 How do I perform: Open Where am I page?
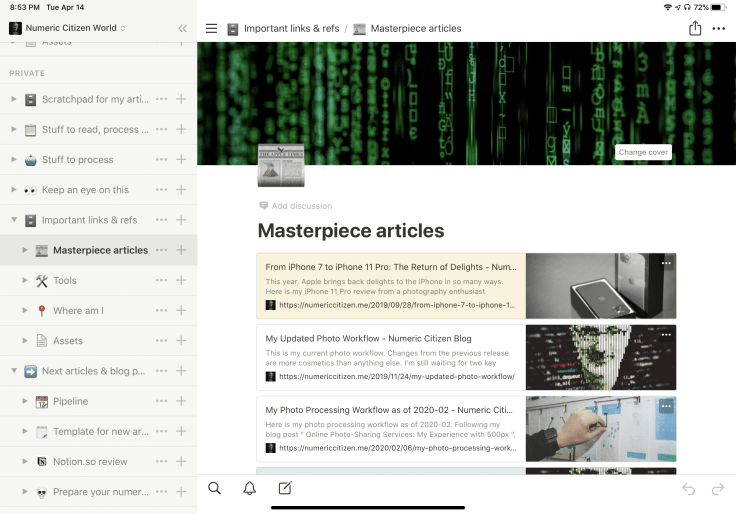(x=78, y=310)
